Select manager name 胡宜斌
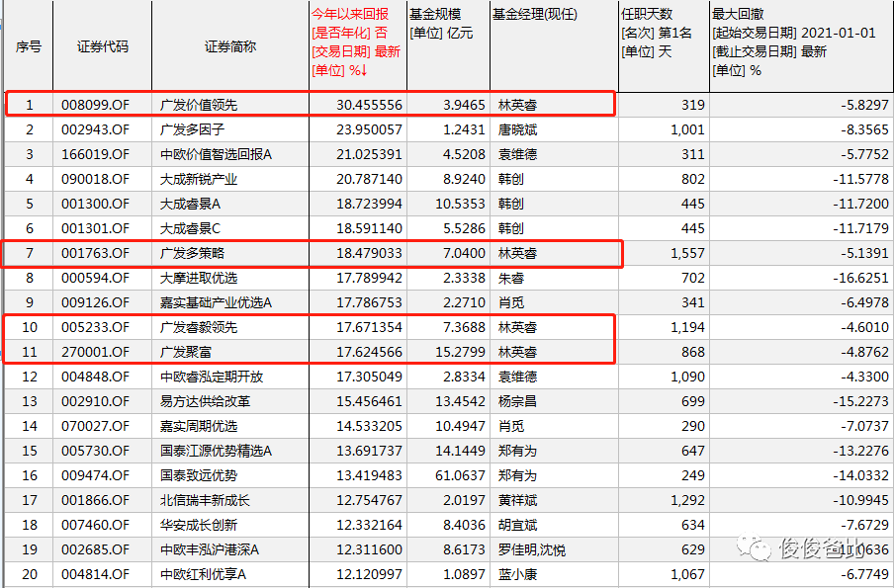 click(517, 525)
